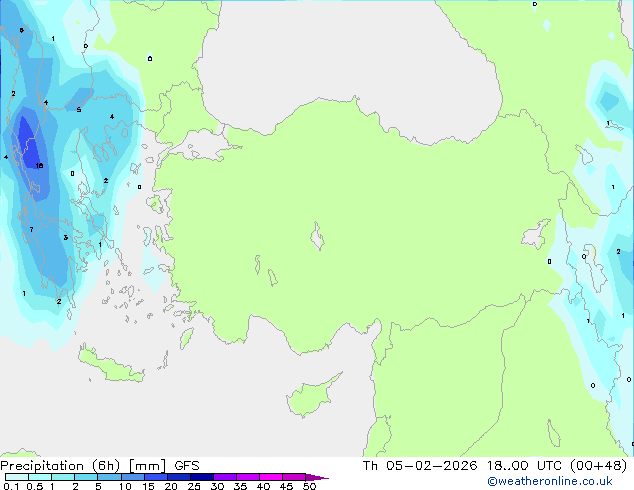Click the 10–15 mm legend swatch
The image size is (634, 490).
pyautogui.click(x=133, y=477)
